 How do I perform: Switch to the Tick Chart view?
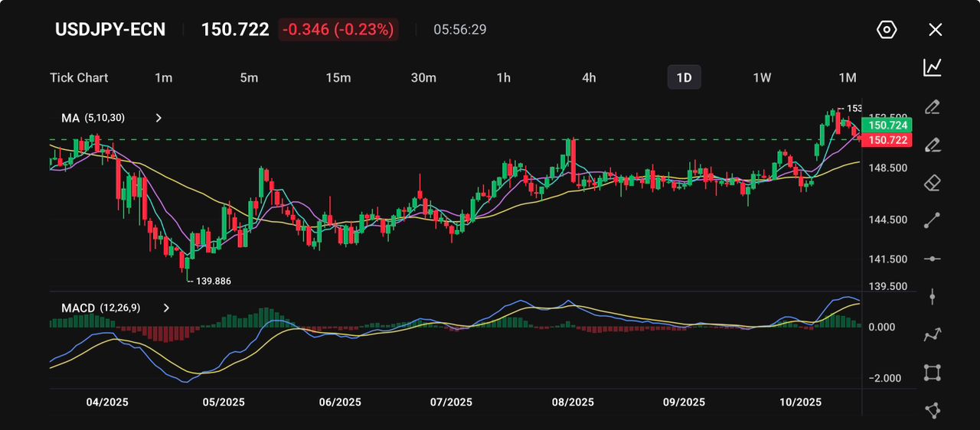pyautogui.click(x=79, y=77)
